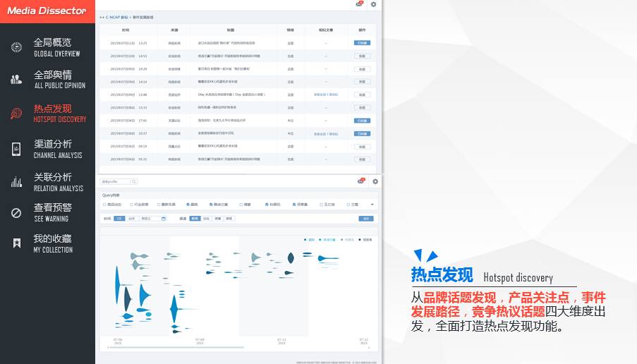Click the C-NCAP breadcrumb link
Image resolution: width=637 pixels, height=364 pixels.
116,18
